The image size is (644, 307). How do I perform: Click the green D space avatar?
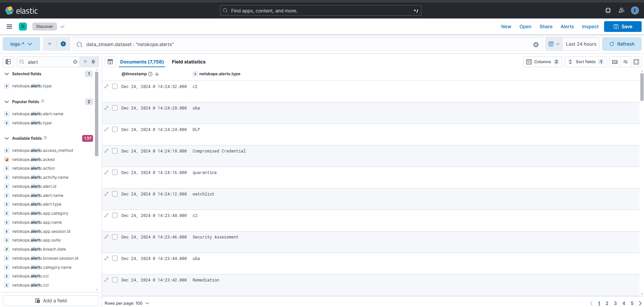(x=23, y=27)
